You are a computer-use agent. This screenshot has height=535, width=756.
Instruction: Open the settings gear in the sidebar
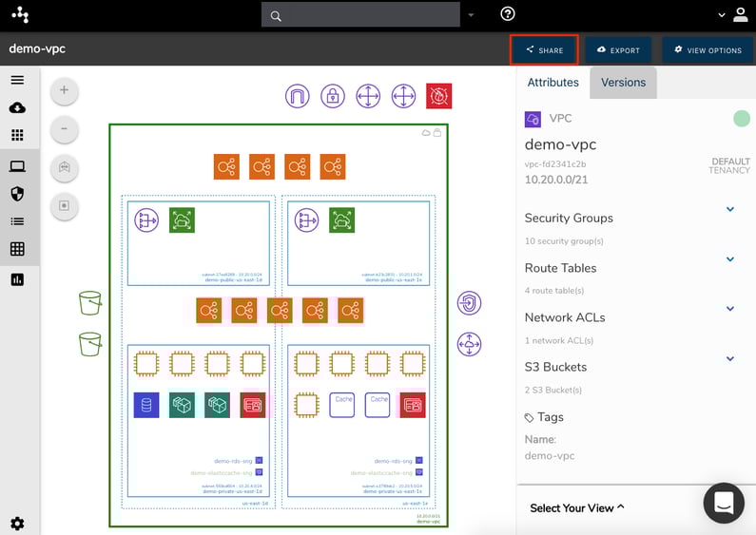point(17,524)
